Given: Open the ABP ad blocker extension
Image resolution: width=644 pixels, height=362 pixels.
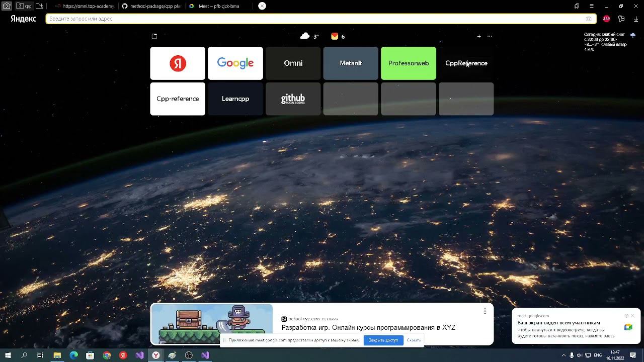Looking at the screenshot, I should click(x=606, y=19).
